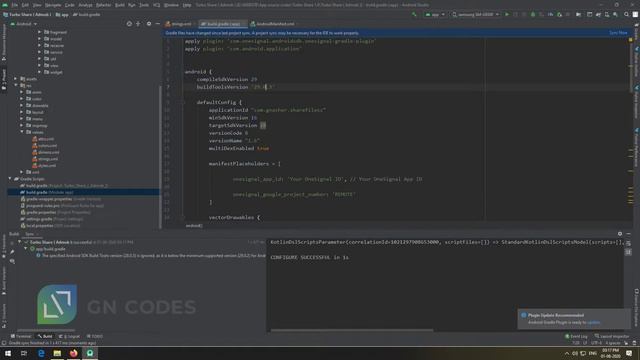Open the SDK Manager icon in toolbar
This screenshot has height=360, width=640.
click(x=615, y=15)
